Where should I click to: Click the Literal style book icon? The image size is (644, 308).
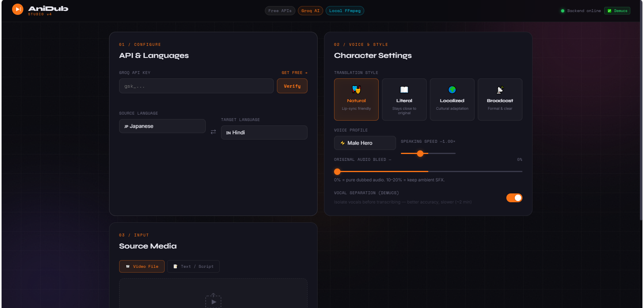(x=404, y=90)
